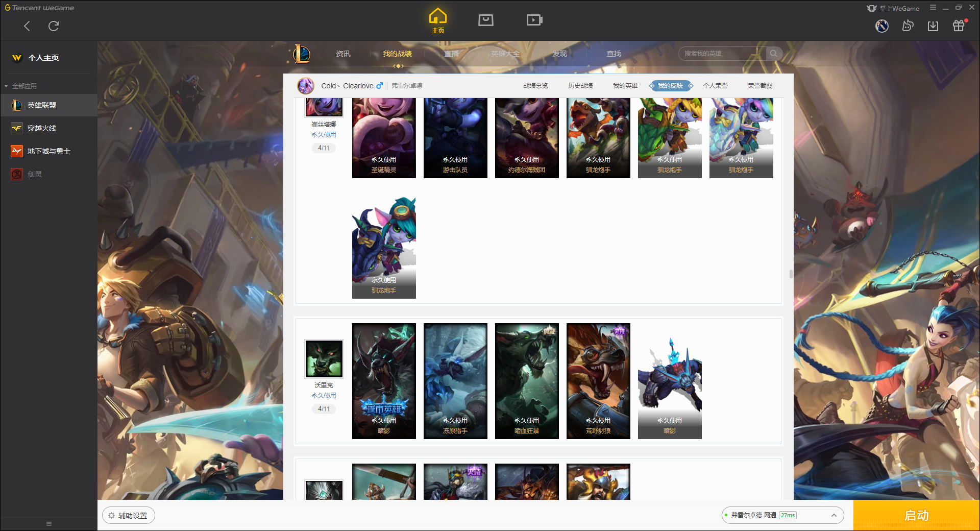Open 掌上WeGame link
The width and height of the screenshot is (980, 531).
[x=893, y=8]
